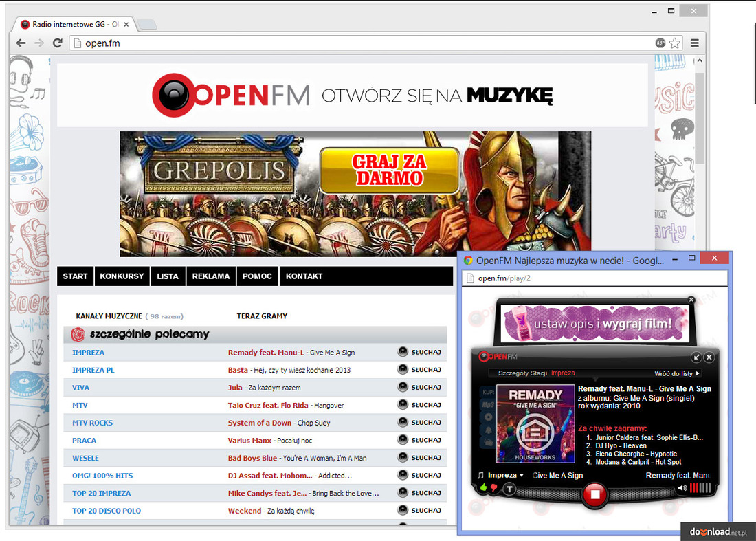
Task: Open the Chrome hamburger menu
Action: tap(695, 43)
